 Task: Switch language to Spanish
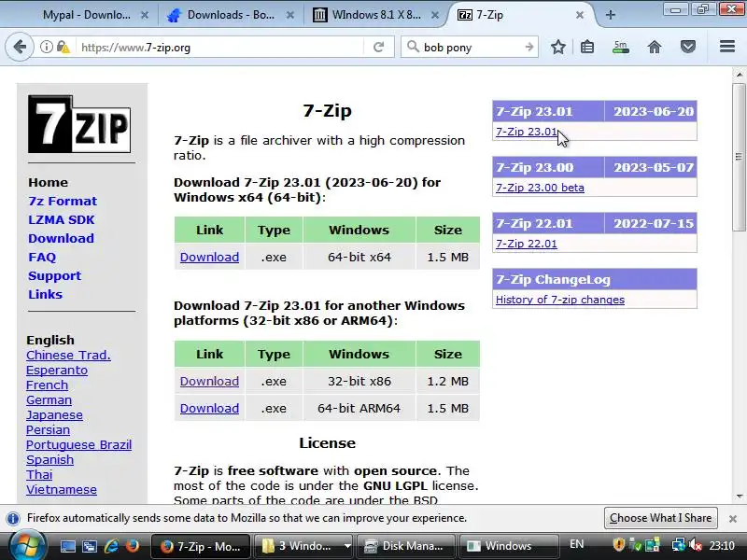(x=50, y=460)
